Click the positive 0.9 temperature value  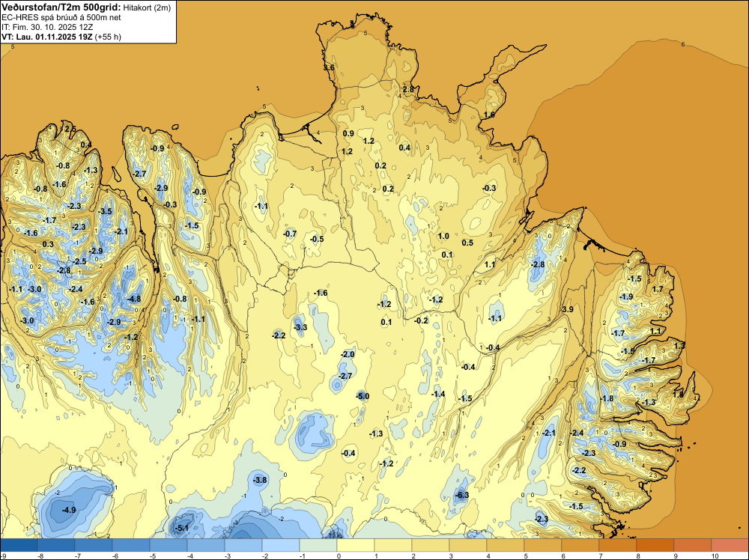click(349, 133)
